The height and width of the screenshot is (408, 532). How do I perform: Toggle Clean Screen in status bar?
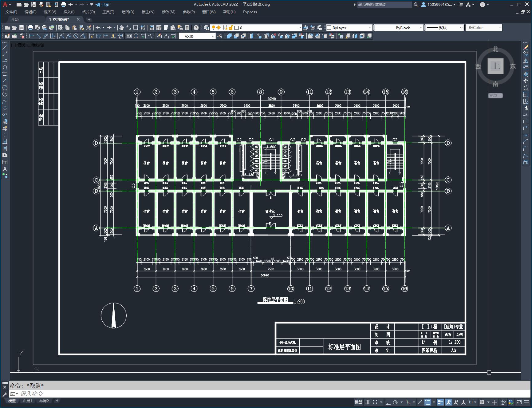519,402
